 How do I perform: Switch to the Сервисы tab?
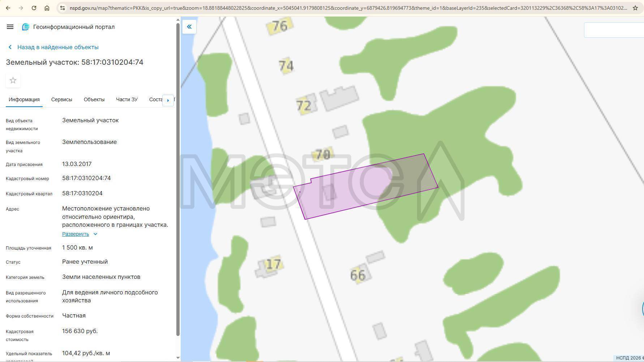(61, 99)
